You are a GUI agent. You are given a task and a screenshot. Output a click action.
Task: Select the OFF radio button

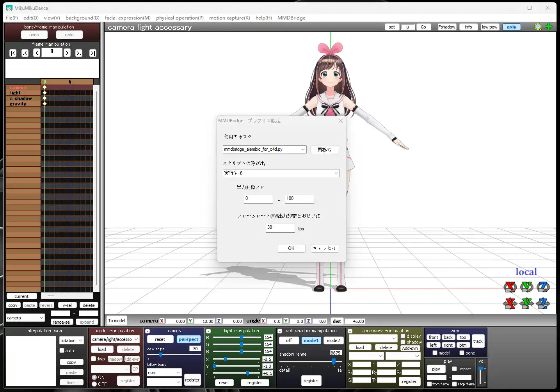[94, 384]
